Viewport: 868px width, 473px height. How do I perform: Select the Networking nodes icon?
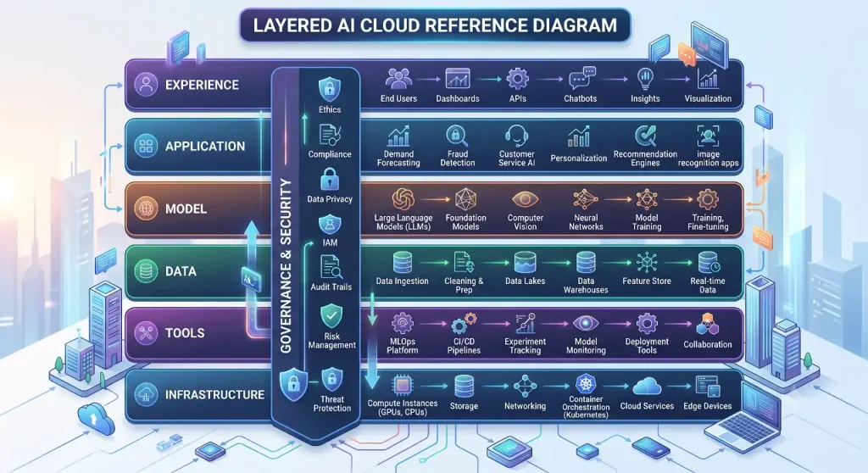[525, 386]
